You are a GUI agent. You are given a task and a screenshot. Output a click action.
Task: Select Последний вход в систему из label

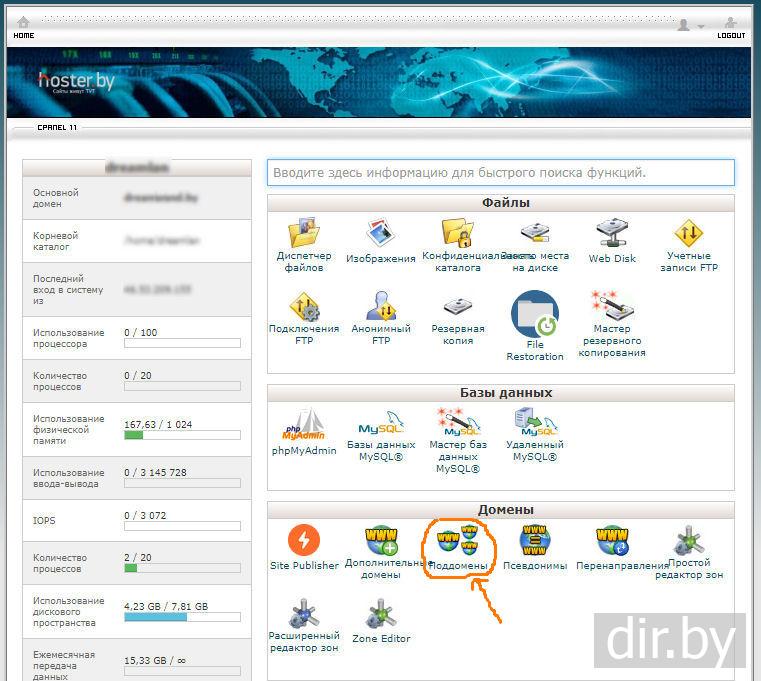tap(68, 289)
